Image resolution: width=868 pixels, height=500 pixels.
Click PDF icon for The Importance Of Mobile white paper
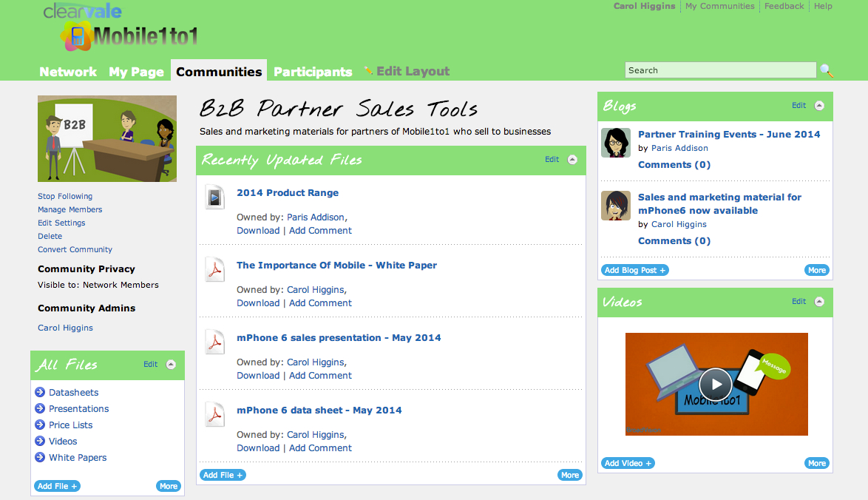click(x=215, y=270)
